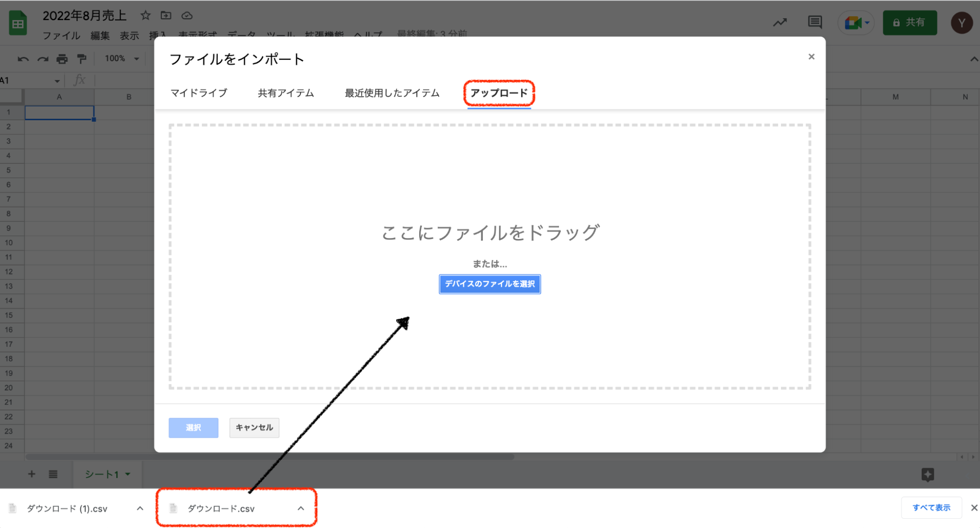Click the explore icon at bottom right
The height and width of the screenshot is (528, 980).
[x=928, y=474]
